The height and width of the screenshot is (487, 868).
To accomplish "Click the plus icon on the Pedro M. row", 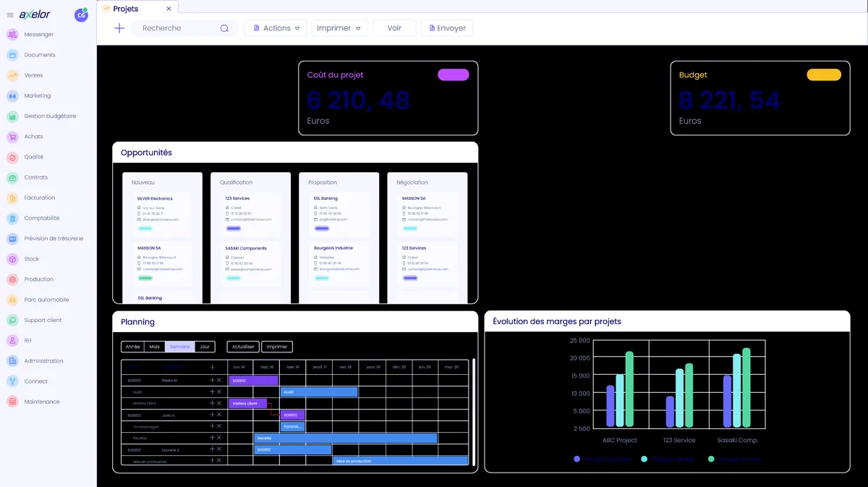I will pos(213,380).
